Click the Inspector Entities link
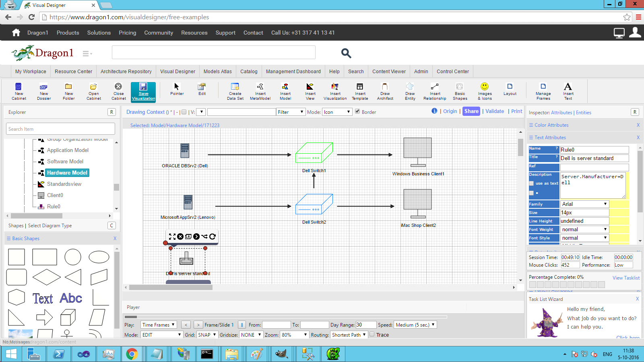 584,113
